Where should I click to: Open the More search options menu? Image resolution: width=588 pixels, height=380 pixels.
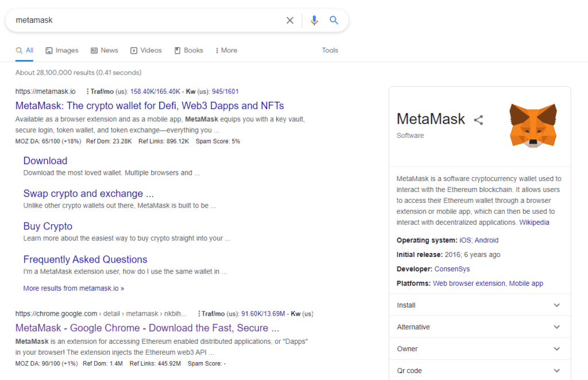pos(226,51)
